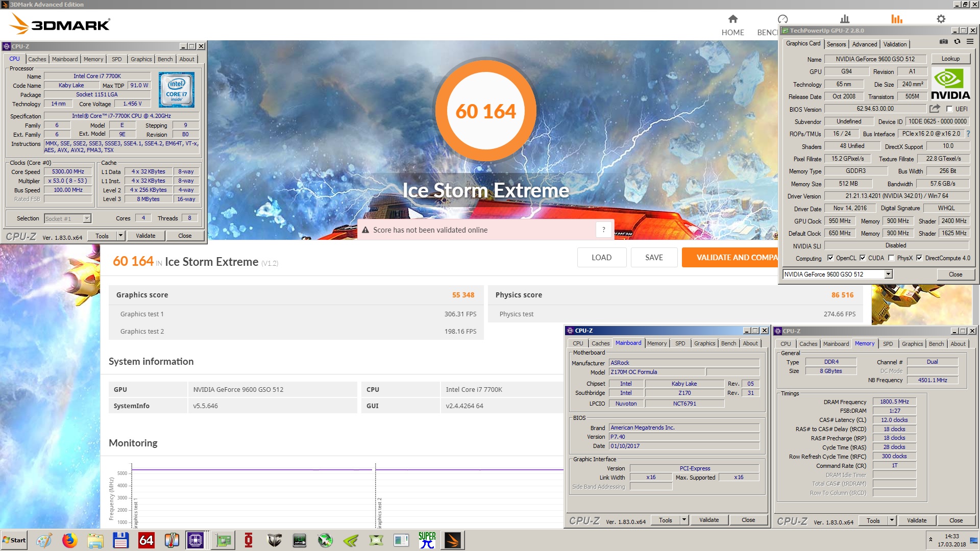Launch Firefox from the taskbar
This screenshot has width=980, height=551.
tap(69, 540)
